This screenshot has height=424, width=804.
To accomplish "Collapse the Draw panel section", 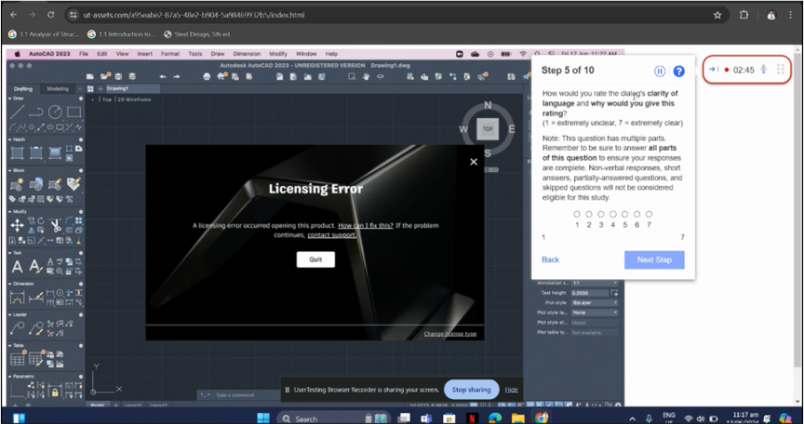I will coord(11,98).
